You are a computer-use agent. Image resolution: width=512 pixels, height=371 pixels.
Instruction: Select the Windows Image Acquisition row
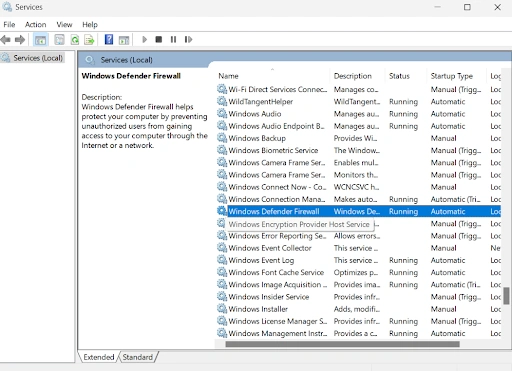358,284
